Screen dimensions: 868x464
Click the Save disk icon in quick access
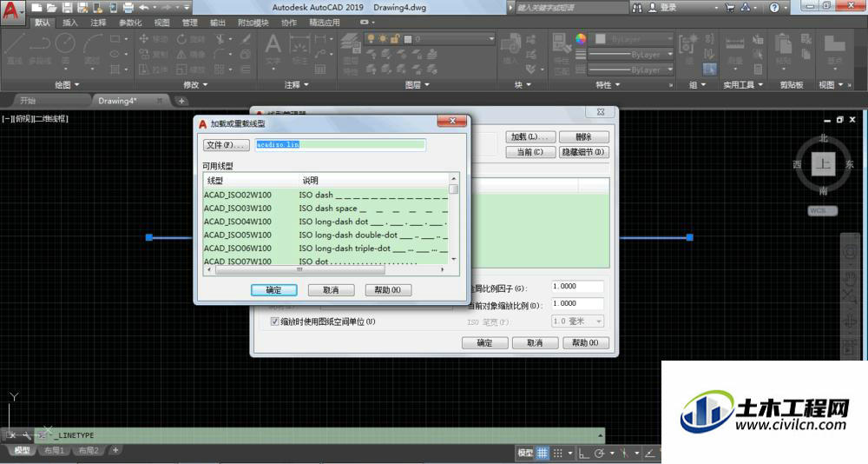pos(67,8)
